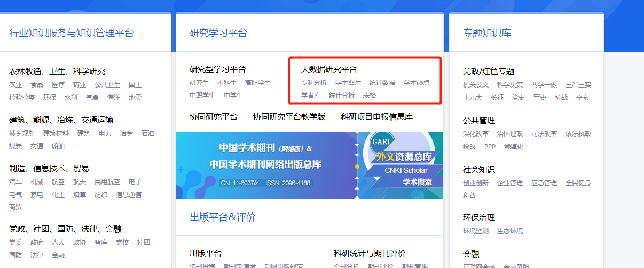Open 大数据研究平台 heading

(329, 69)
